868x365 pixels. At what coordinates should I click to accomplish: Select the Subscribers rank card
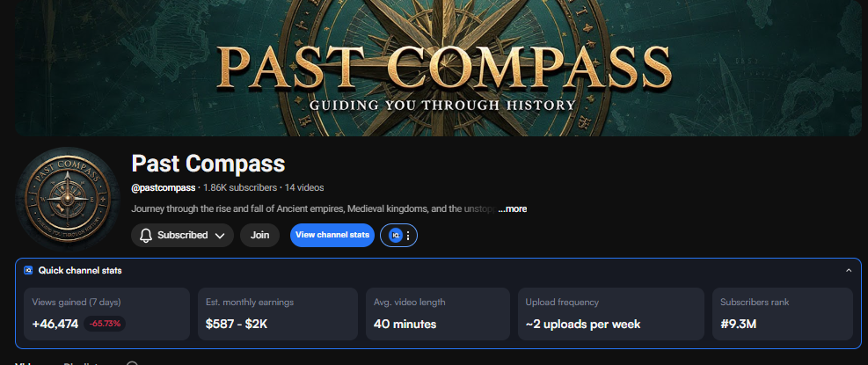tap(782, 313)
